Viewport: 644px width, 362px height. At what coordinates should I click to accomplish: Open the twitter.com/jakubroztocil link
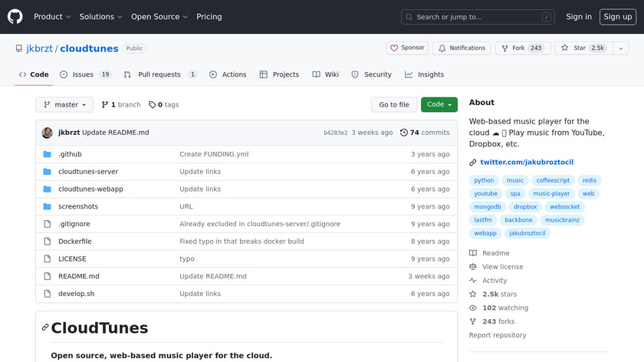pyautogui.click(x=527, y=162)
